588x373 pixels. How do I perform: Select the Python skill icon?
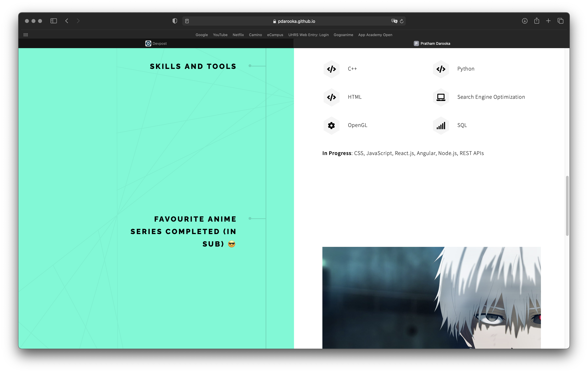(441, 69)
